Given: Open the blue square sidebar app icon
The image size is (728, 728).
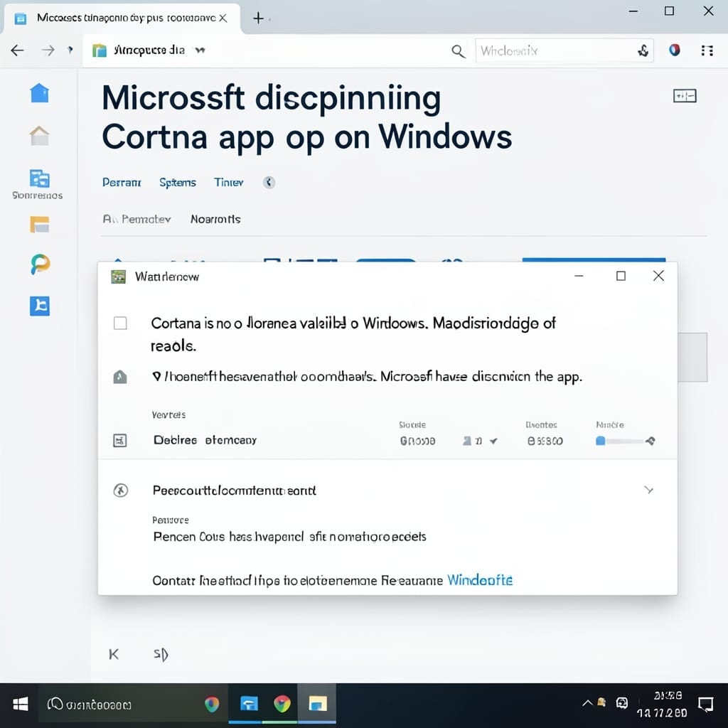Looking at the screenshot, I should [x=40, y=306].
